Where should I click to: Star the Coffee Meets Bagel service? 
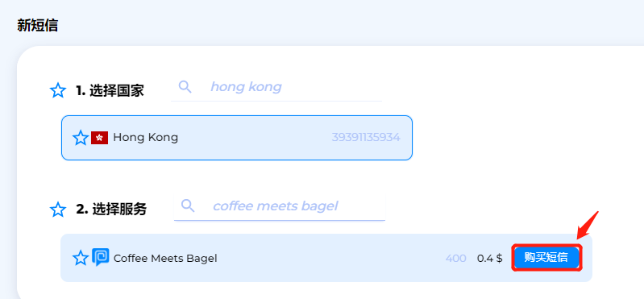[81, 259]
